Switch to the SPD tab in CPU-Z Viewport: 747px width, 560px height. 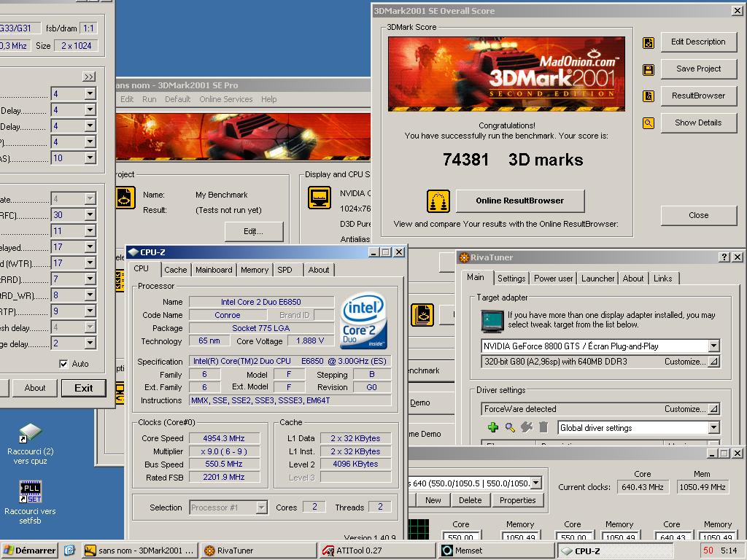285,270
